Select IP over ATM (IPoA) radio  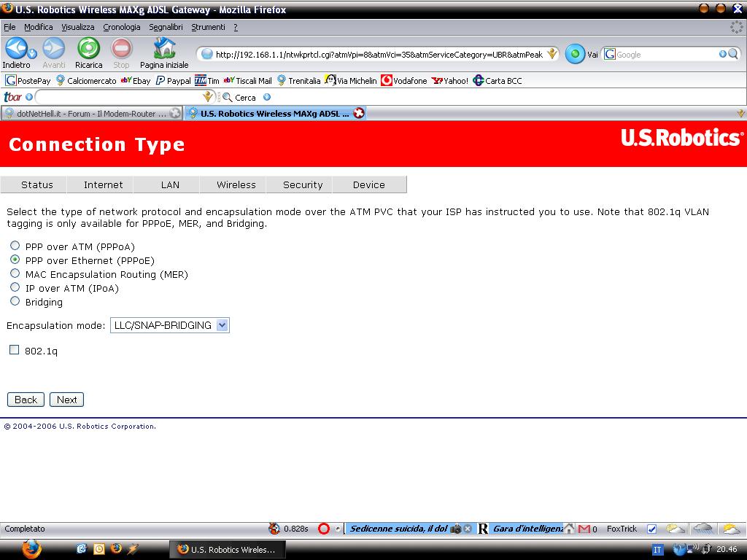tap(15, 287)
